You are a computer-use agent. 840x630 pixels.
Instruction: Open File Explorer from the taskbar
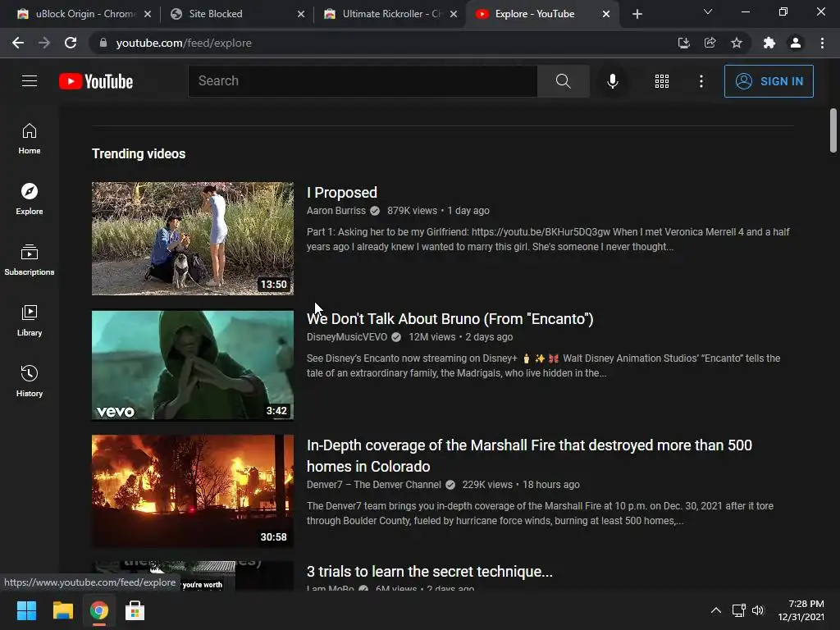tap(62, 610)
